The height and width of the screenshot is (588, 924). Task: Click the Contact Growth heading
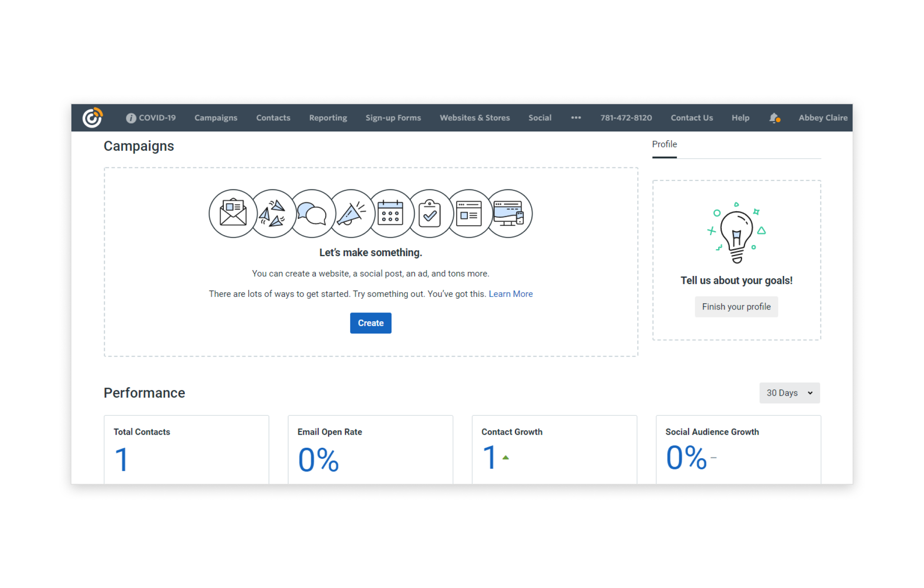pos(512,432)
